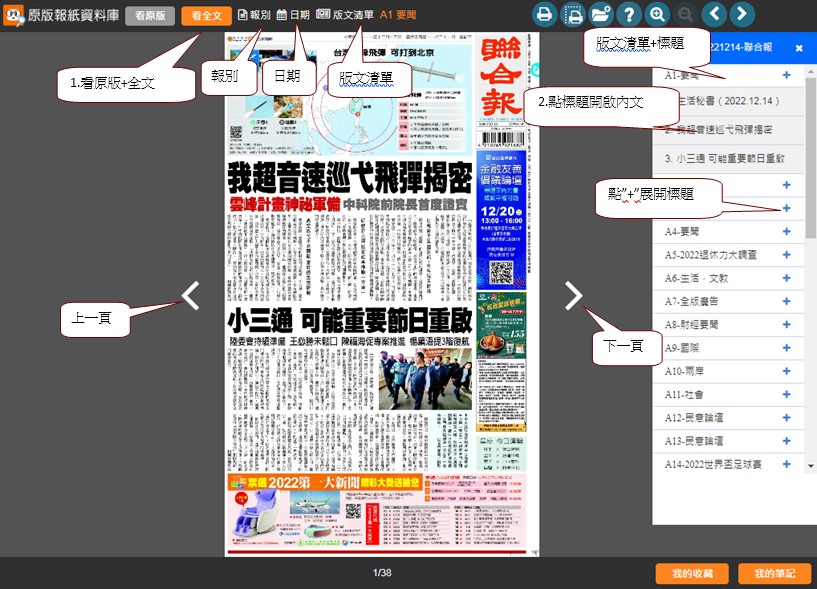The height and width of the screenshot is (589, 817).
Task: Select the A11-社會 section name
Action: (x=684, y=395)
